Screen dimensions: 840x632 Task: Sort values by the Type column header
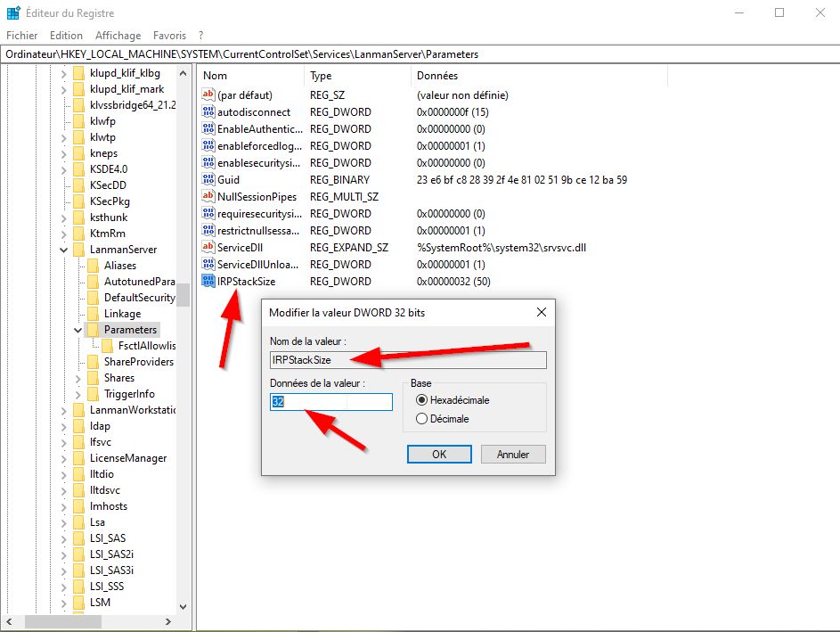[x=357, y=76]
